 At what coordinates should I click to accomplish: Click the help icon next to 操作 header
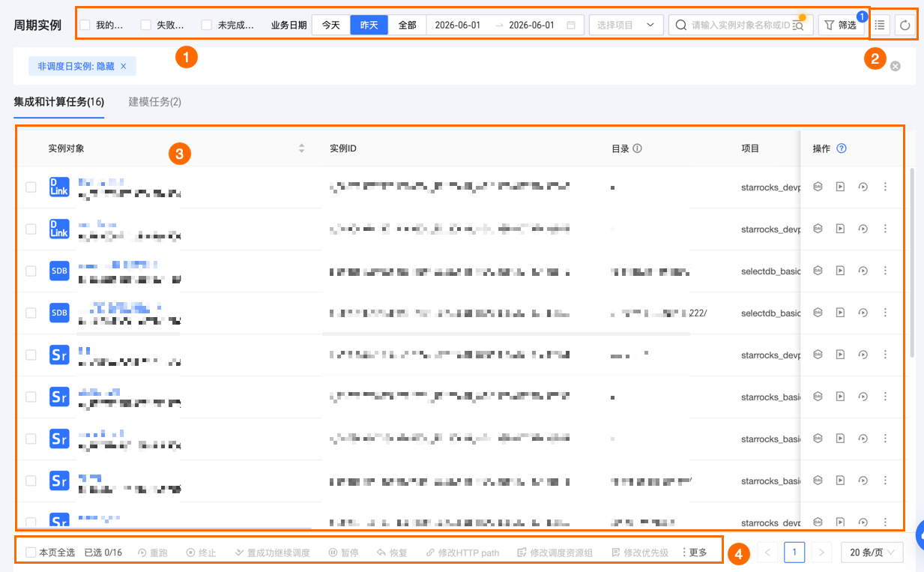click(842, 148)
